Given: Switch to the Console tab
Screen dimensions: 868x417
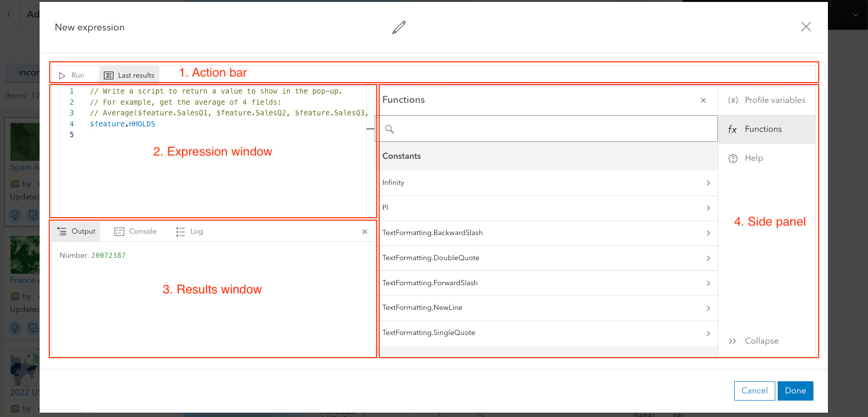Looking at the screenshot, I should point(136,232).
